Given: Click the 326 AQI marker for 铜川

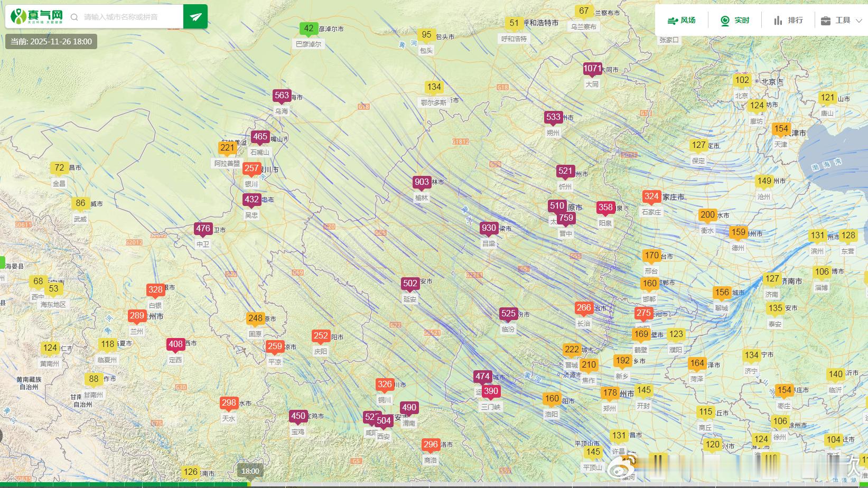Looking at the screenshot, I should pyautogui.click(x=385, y=385).
